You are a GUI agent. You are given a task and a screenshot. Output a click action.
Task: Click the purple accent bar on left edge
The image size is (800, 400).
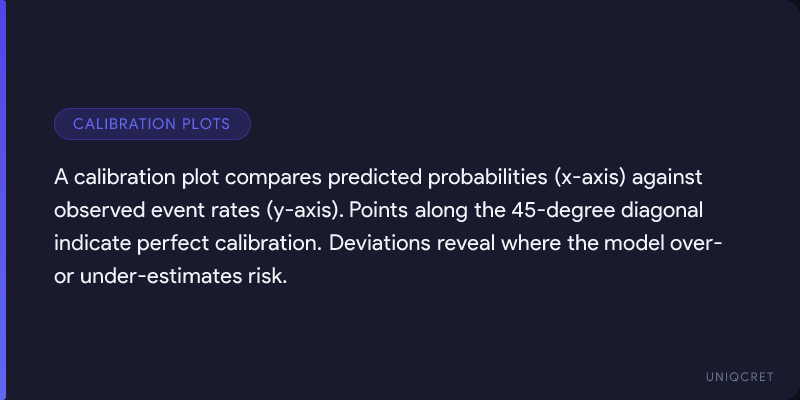tap(3, 200)
